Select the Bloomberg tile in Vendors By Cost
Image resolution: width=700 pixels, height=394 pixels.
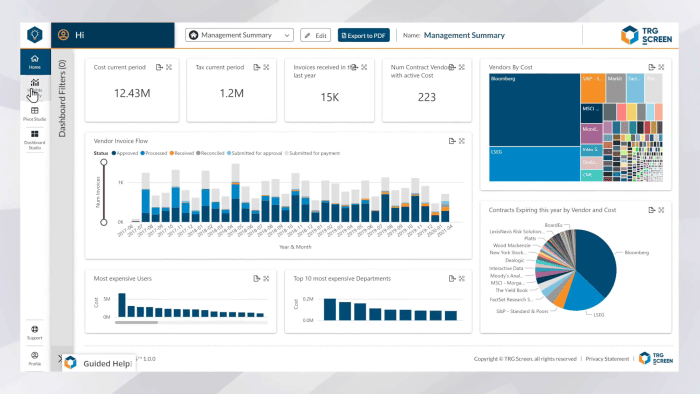tap(534, 110)
